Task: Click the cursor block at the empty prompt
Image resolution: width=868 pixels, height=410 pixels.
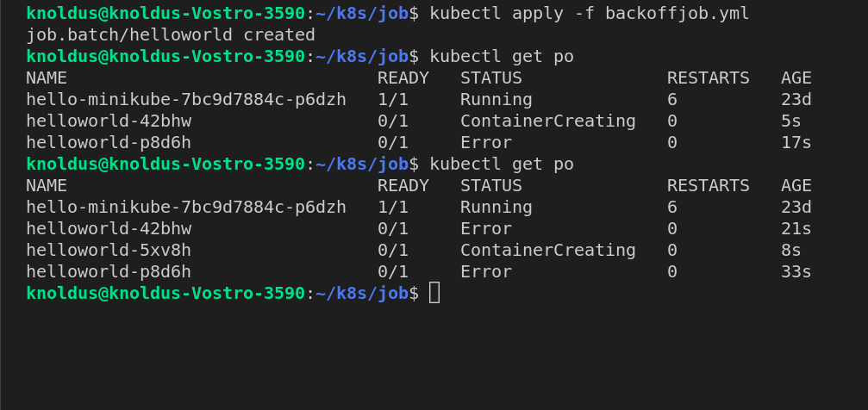Action: (x=434, y=293)
